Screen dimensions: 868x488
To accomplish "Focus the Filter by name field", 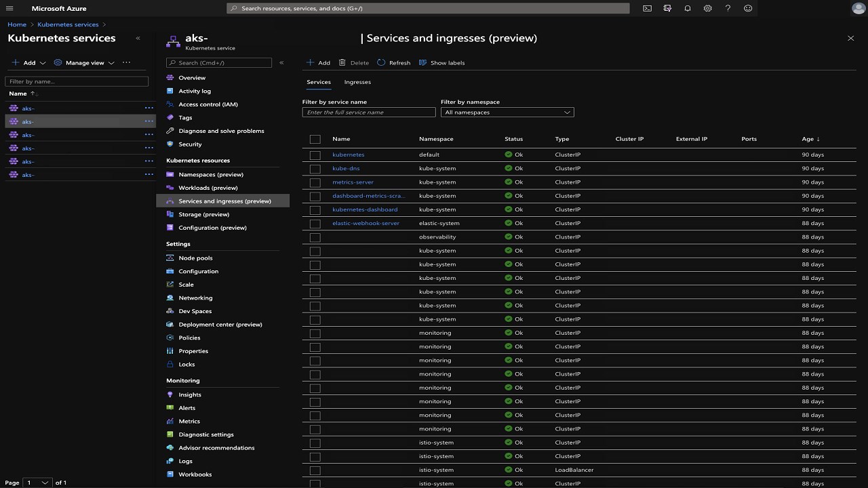I will 77,81.
